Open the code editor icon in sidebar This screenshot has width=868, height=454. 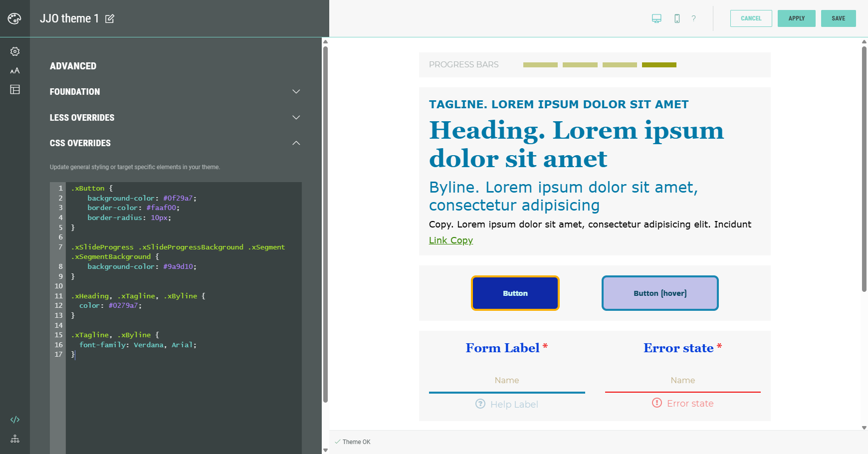pos(15,420)
